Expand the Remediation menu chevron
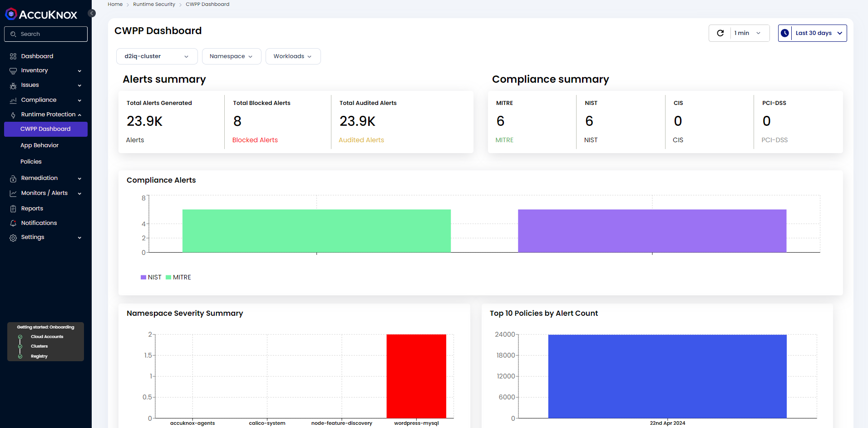This screenshot has width=868, height=428. pyautogui.click(x=79, y=179)
